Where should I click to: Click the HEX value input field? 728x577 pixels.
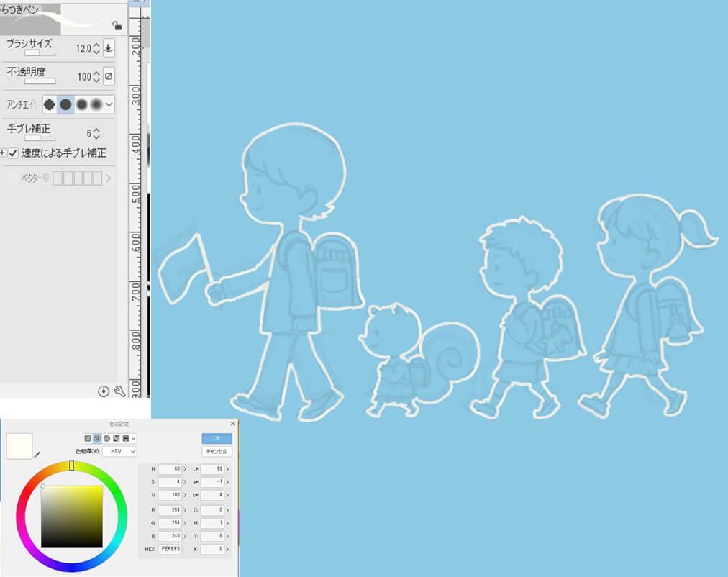coord(170,549)
